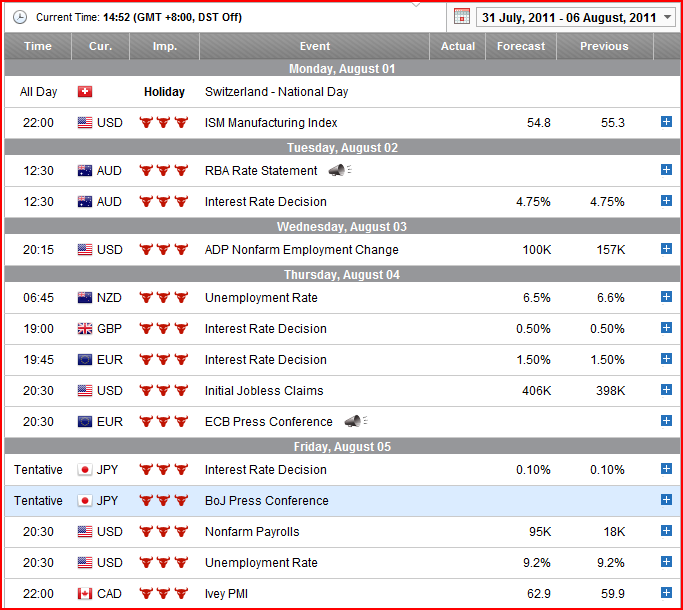The height and width of the screenshot is (610, 683).
Task: Click the bull importance icons for ISM Manufacturing Index
Action: click(x=164, y=122)
